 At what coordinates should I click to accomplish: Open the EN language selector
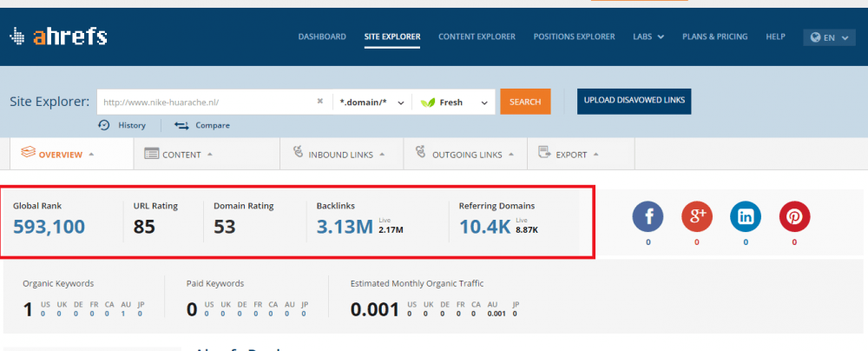click(829, 37)
